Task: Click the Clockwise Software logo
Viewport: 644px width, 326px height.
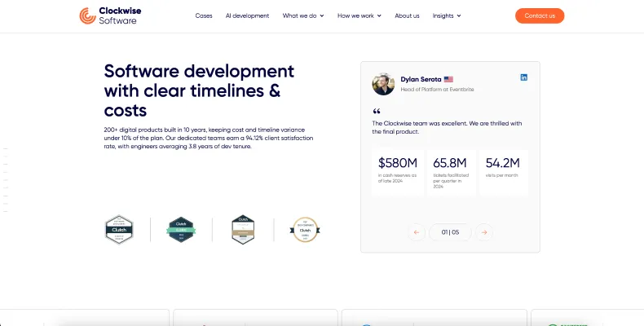Action: pyautogui.click(x=110, y=15)
